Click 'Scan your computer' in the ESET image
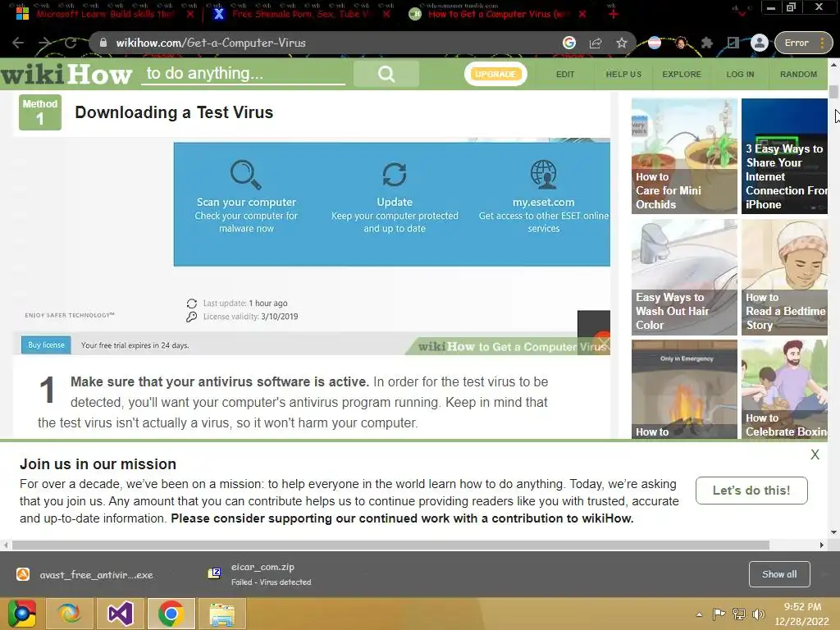The image size is (840, 630). point(246,202)
